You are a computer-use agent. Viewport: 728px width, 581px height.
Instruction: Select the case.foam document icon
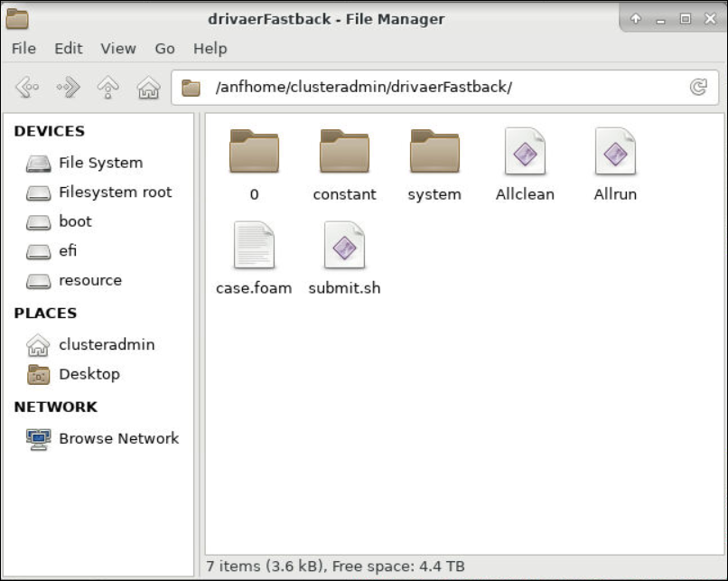(x=254, y=245)
